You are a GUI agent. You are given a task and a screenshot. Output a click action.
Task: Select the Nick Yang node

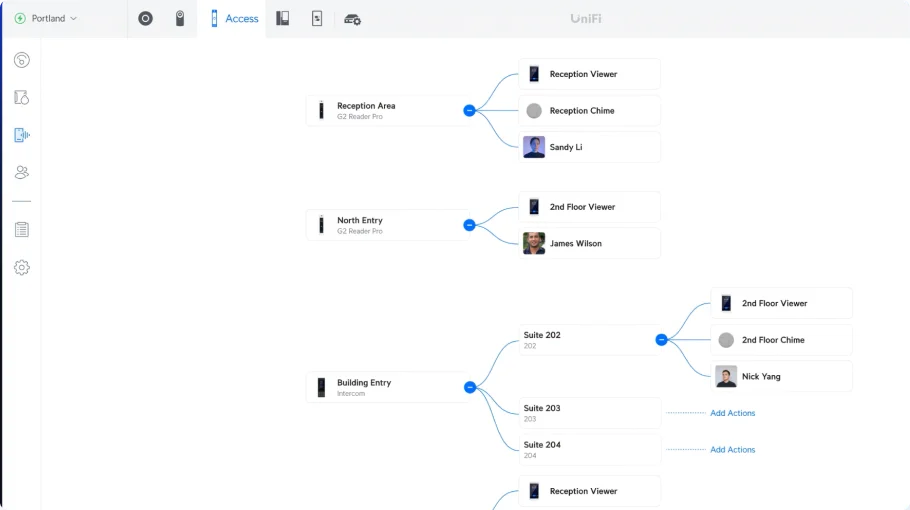point(781,377)
